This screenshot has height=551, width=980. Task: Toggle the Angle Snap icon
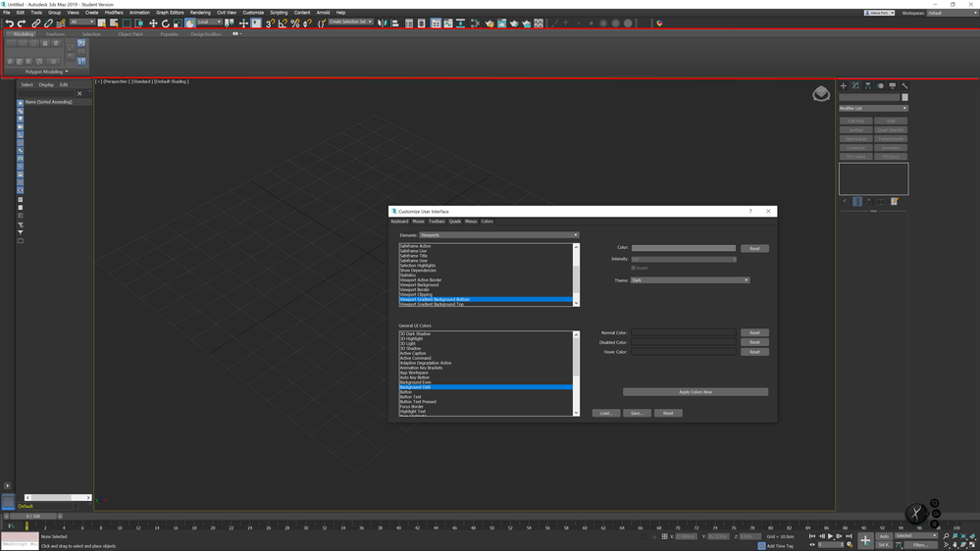[x=283, y=24]
